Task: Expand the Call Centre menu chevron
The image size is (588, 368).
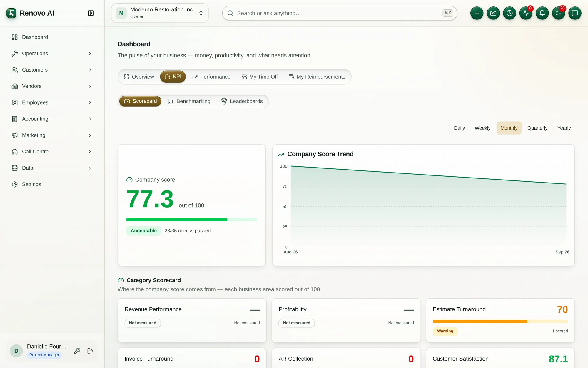Action: tap(90, 152)
